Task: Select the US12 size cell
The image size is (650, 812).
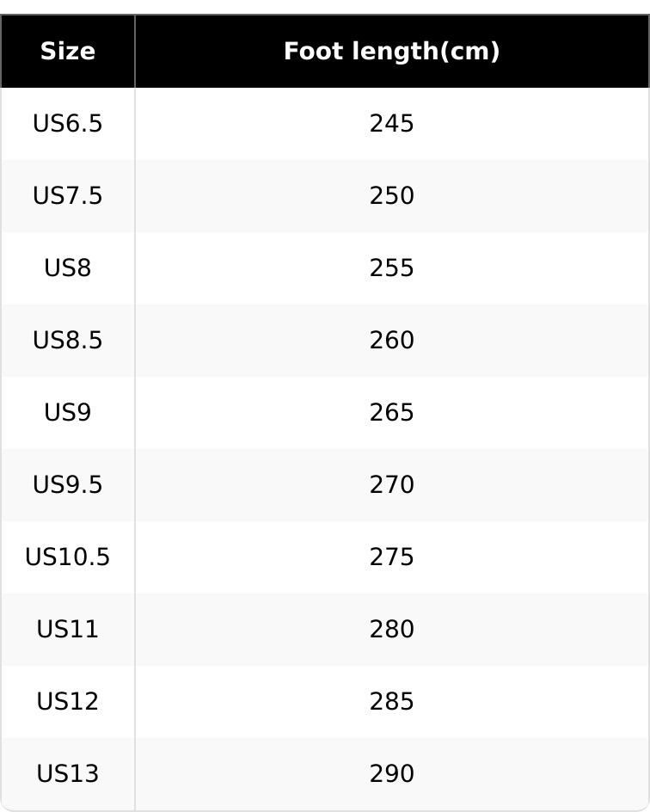Action: (67, 702)
